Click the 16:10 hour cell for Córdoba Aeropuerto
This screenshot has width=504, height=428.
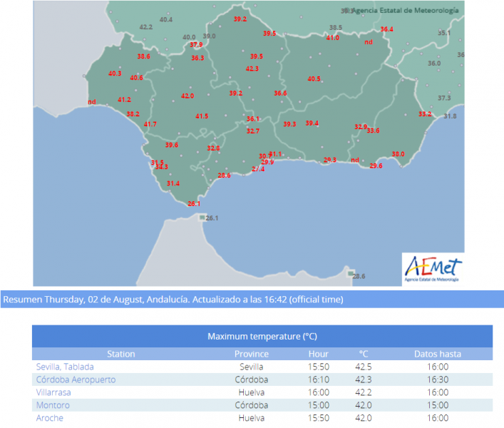tap(318, 379)
